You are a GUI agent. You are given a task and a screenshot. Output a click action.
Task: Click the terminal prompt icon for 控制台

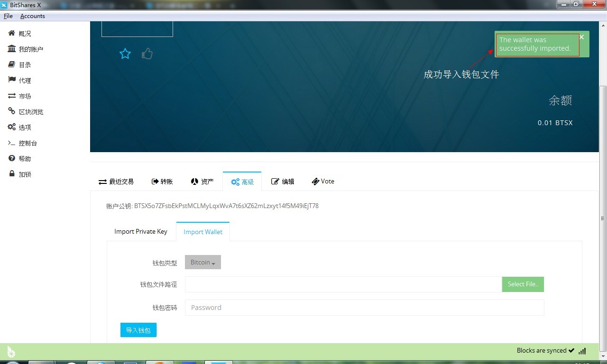(12, 143)
